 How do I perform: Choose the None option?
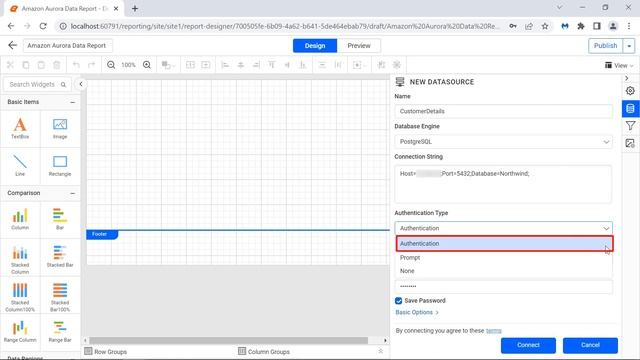[x=504, y=271]
